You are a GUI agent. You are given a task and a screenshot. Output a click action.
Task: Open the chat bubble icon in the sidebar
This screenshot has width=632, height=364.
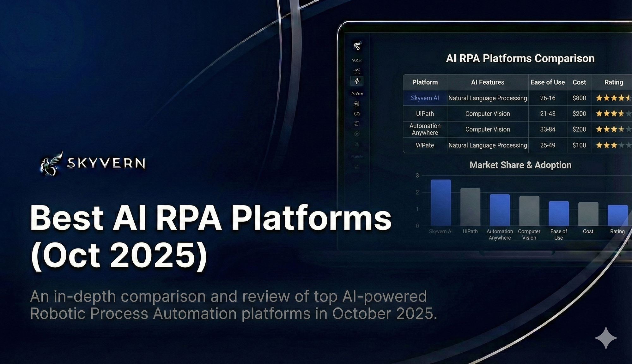(x=357, y=113)
